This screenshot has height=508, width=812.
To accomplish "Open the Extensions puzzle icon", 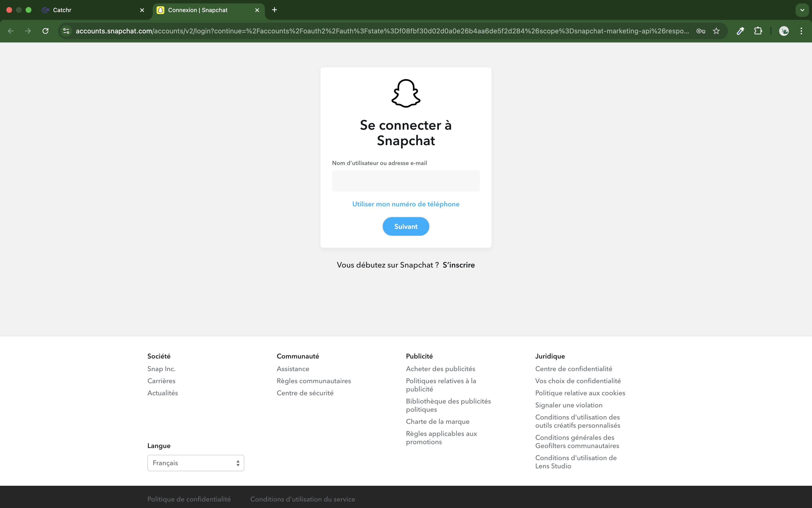I will click(x=758, y=31).
